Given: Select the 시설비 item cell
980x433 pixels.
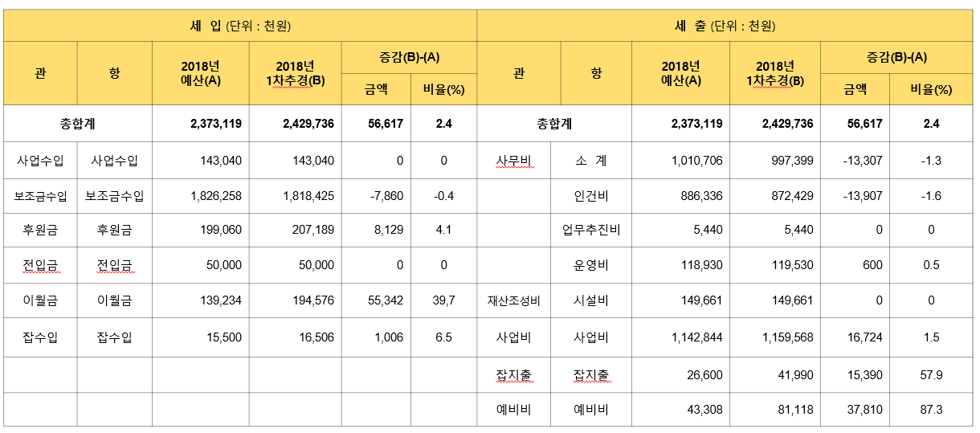Looking at the screenshot, I should click(591, 300).
